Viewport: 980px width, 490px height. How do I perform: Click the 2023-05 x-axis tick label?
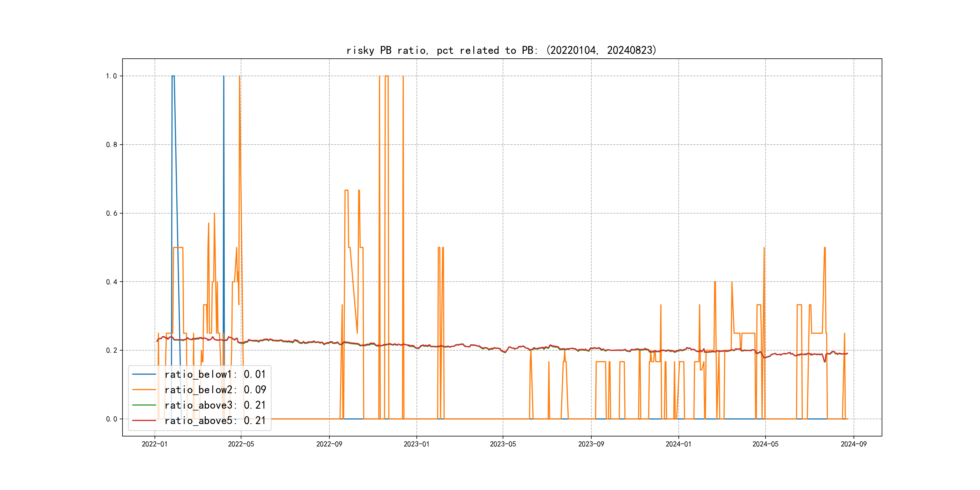click(503, 444)
